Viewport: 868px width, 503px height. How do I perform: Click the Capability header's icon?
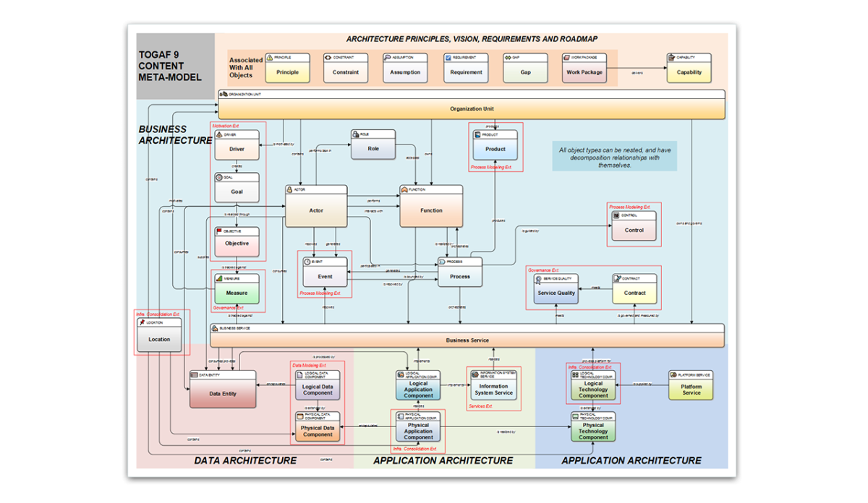(672, 57)
